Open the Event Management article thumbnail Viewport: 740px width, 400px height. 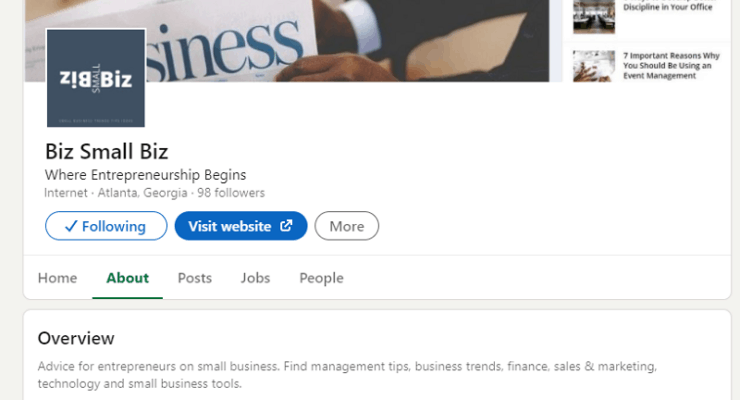pyautogui.click(x=594, y=66)
